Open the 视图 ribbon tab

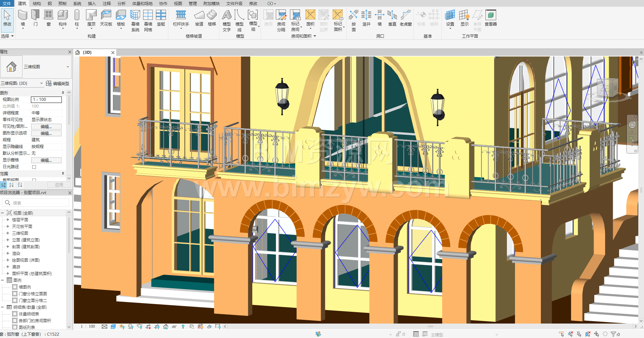(x=178, y=3)
